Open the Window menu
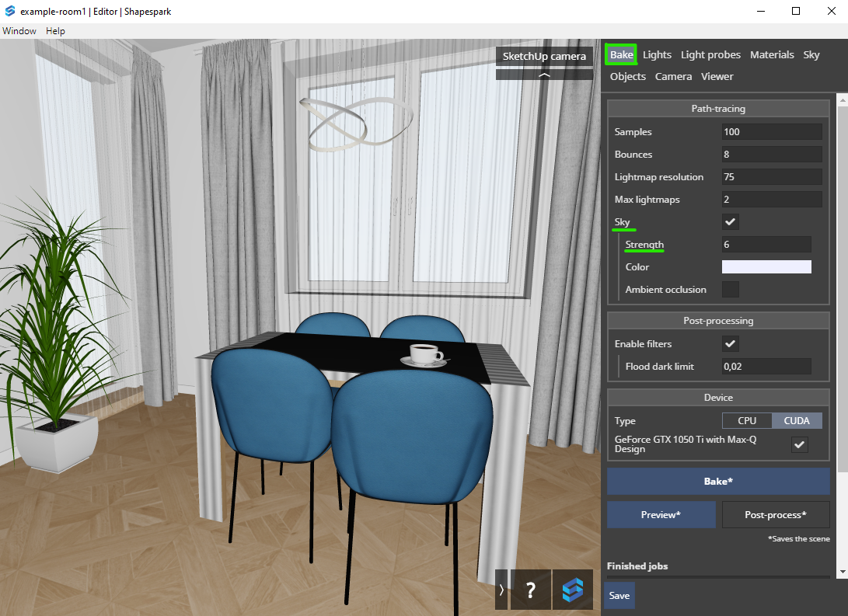Viewport: 848px width, 616px height. coord(19,31)
